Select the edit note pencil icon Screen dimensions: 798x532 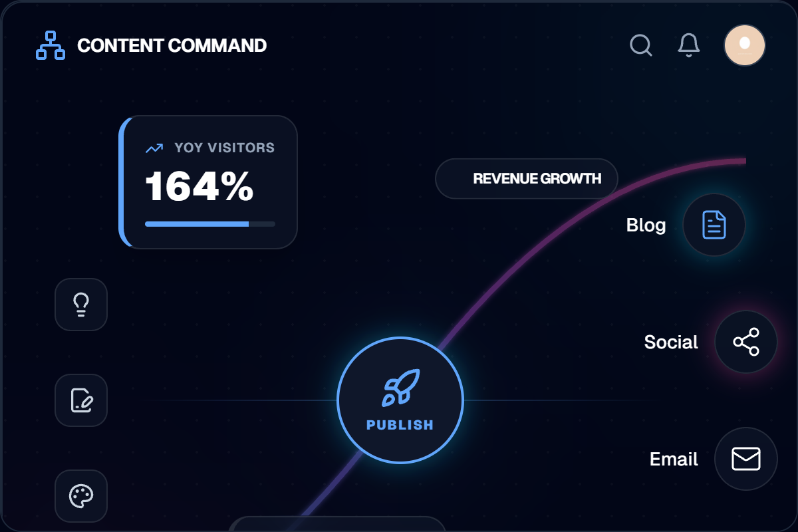pos(81,400)
